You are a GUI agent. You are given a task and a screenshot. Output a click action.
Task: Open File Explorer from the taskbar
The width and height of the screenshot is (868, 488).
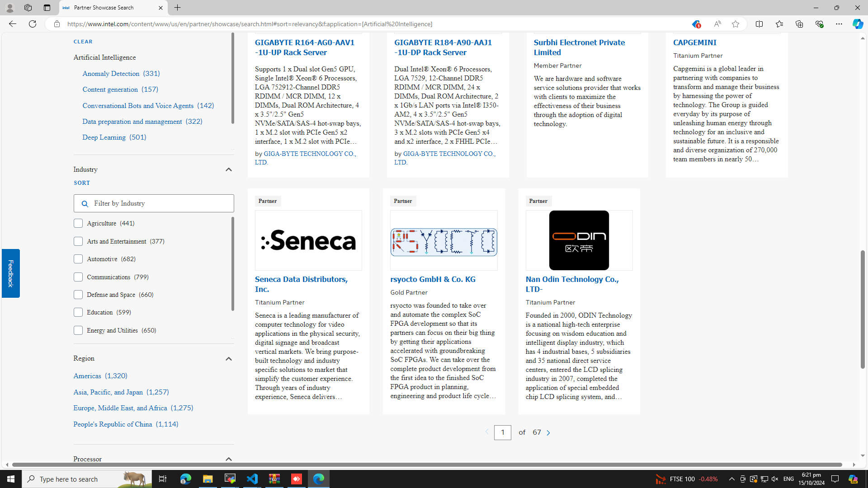(208, 479)
